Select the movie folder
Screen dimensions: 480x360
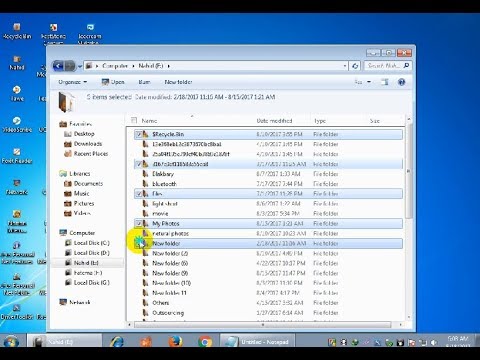point(160,214)
